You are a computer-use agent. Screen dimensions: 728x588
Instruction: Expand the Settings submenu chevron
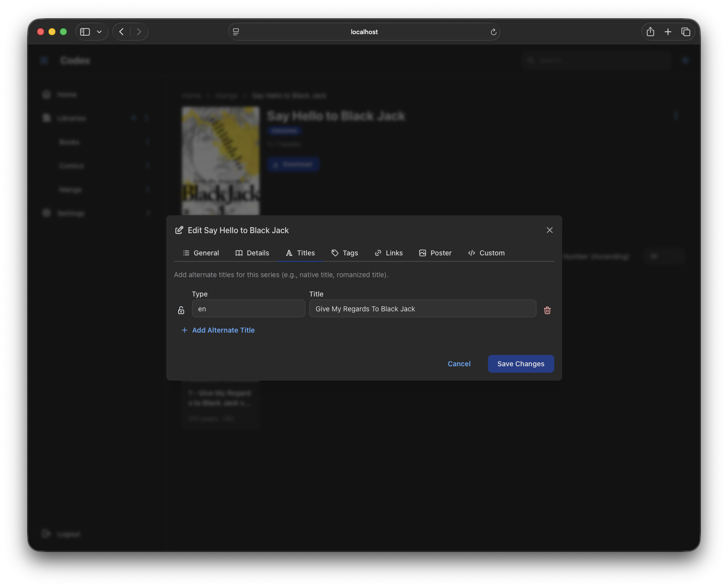pyautogui.click(x=148, y=213)
